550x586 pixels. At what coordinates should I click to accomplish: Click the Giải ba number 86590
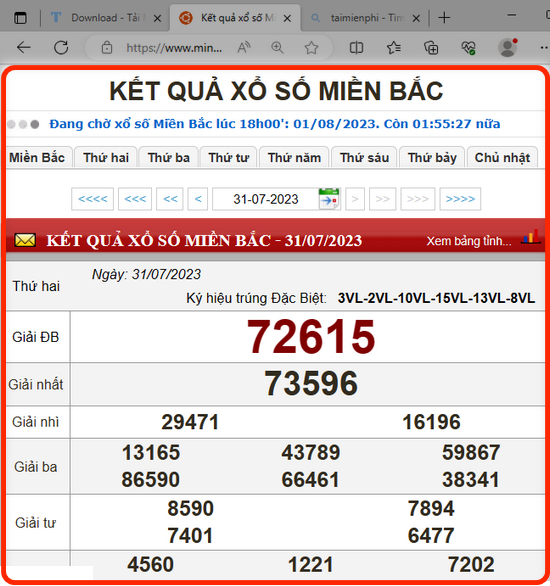click(x=151, y=479)
